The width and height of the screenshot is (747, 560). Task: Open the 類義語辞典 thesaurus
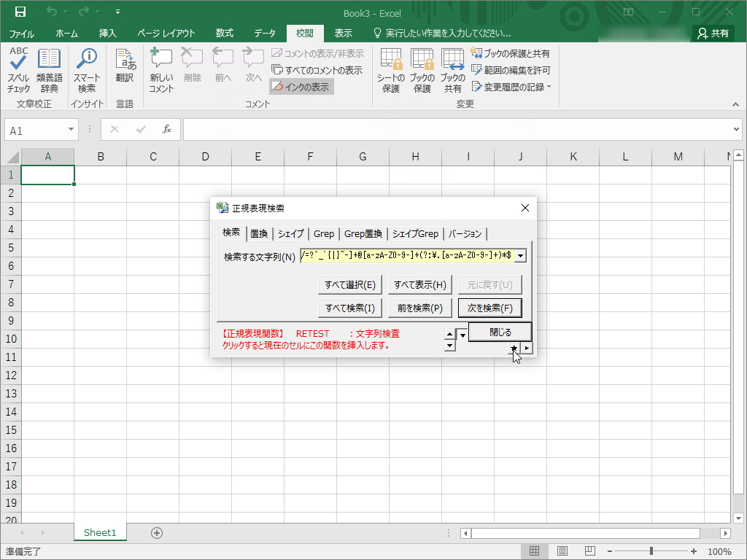pyautogui.click(x=48, y=69)
